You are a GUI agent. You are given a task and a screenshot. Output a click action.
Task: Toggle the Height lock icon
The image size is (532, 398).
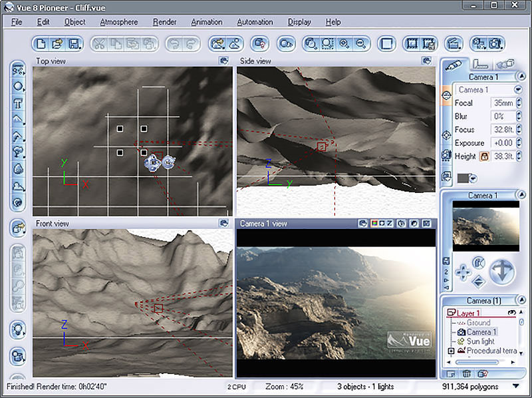tap(485, 156)
